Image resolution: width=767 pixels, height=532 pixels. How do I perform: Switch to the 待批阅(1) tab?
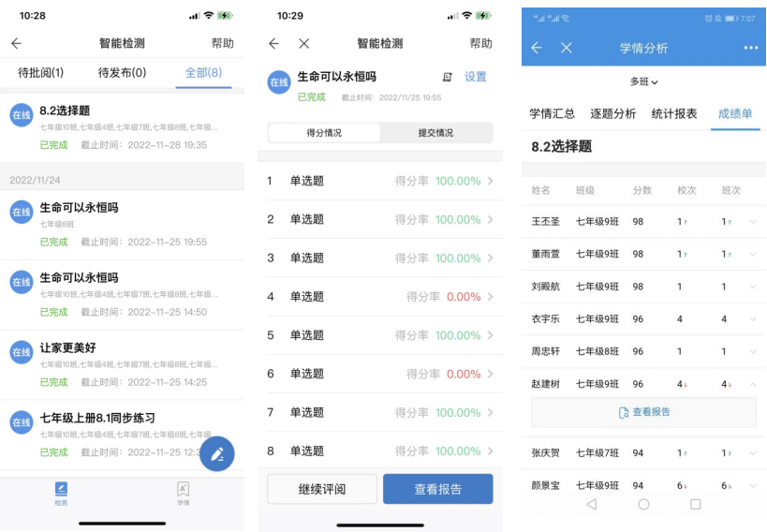(x=41, y=72)
